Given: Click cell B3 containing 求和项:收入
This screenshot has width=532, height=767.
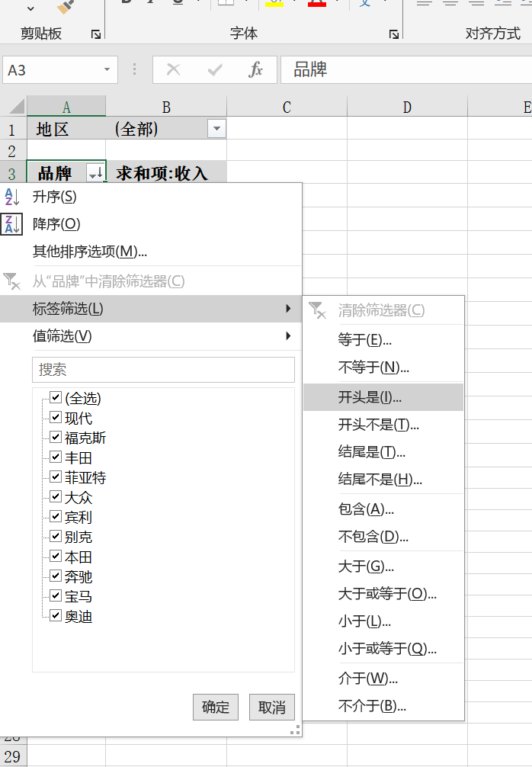Looking at the screenshot, I should pyautogui.click(x=166, y=172).
